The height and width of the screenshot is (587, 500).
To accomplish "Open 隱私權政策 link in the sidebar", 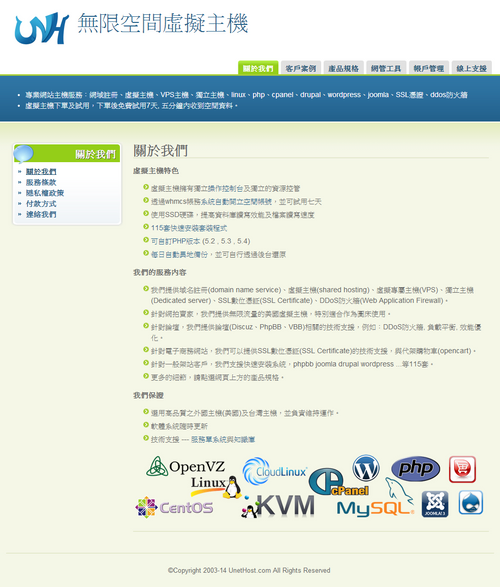I will coord(45,193).
